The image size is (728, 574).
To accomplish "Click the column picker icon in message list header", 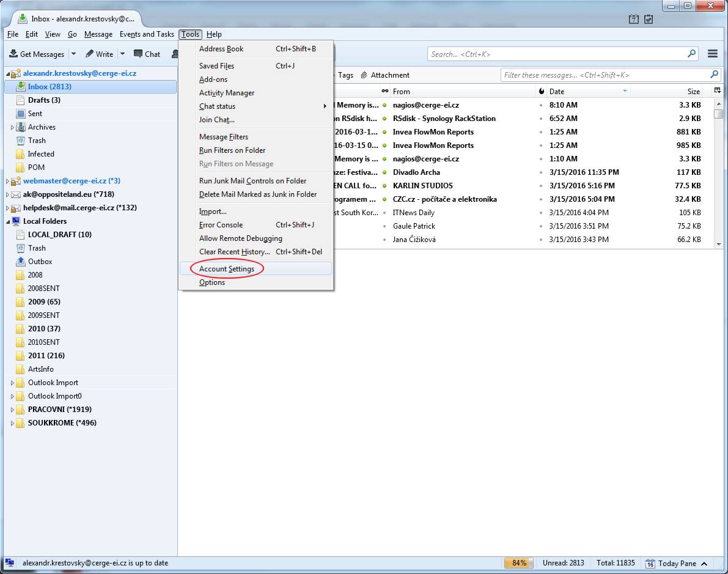I will pos(718,90).
